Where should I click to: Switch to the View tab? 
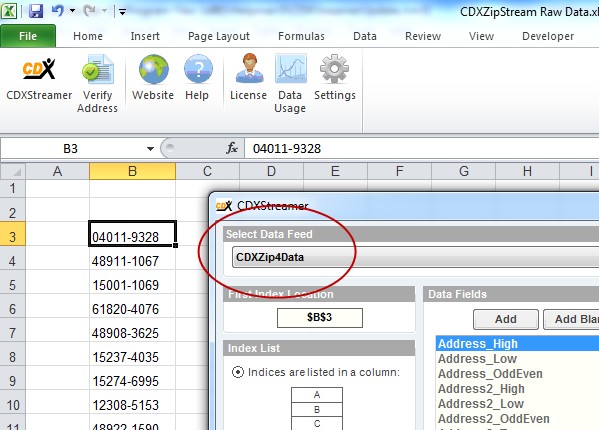[481, 36]
